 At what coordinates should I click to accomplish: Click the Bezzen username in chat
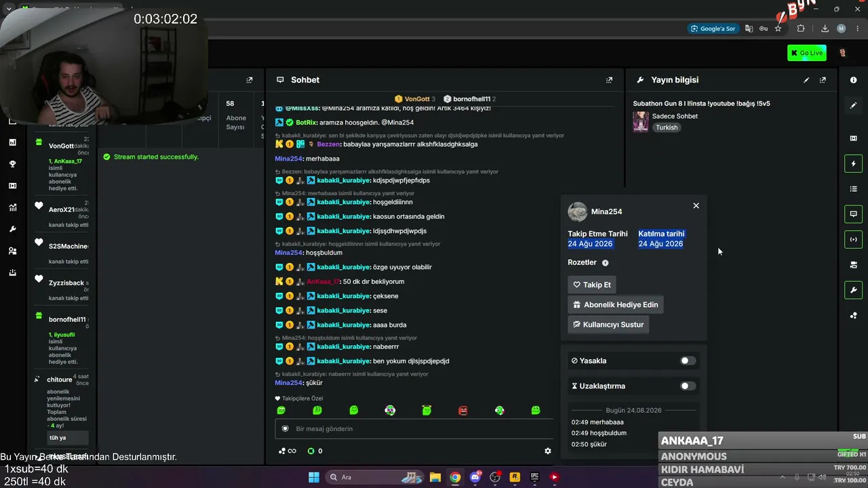(329, 144)
